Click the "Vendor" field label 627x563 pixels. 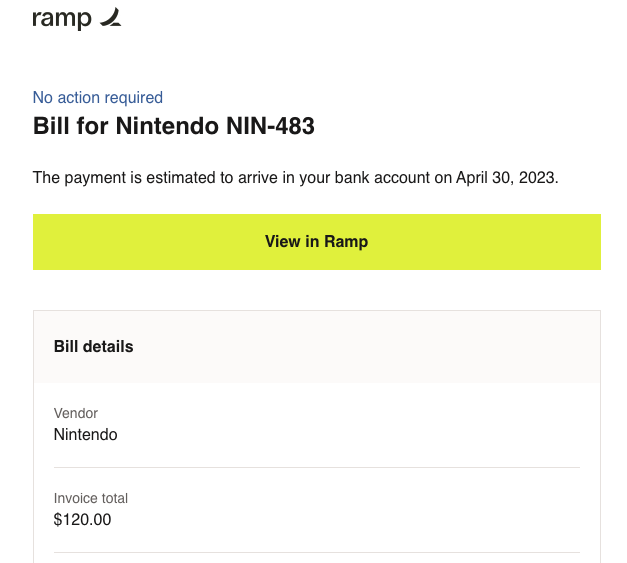coord(76,413)
